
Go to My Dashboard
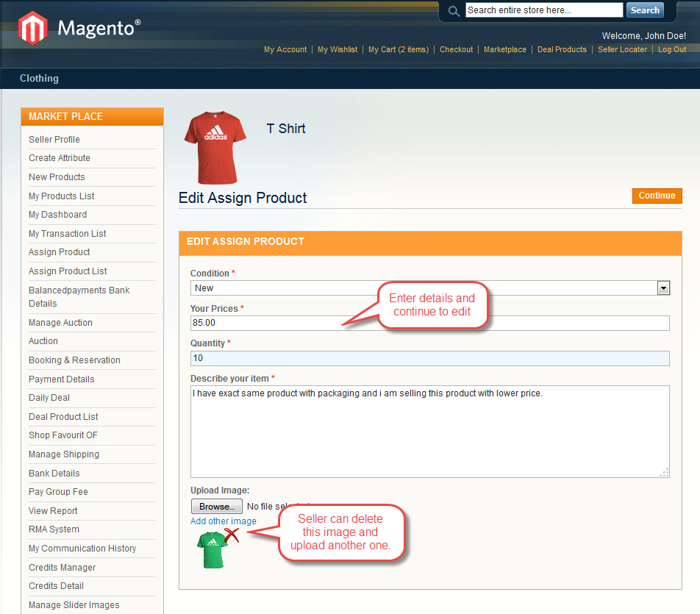[x=57, y=215]
